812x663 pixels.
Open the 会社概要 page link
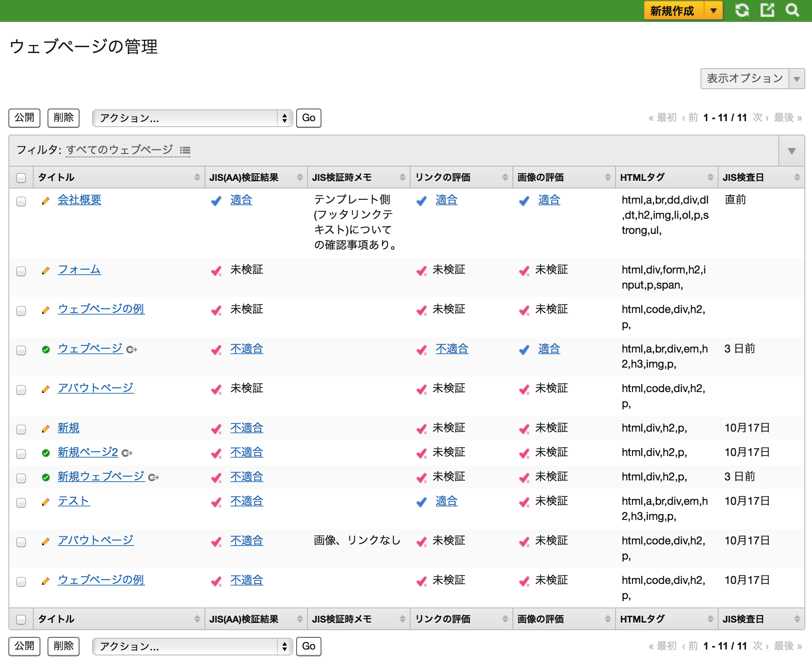pyautogui.click(x=80, y=200)
